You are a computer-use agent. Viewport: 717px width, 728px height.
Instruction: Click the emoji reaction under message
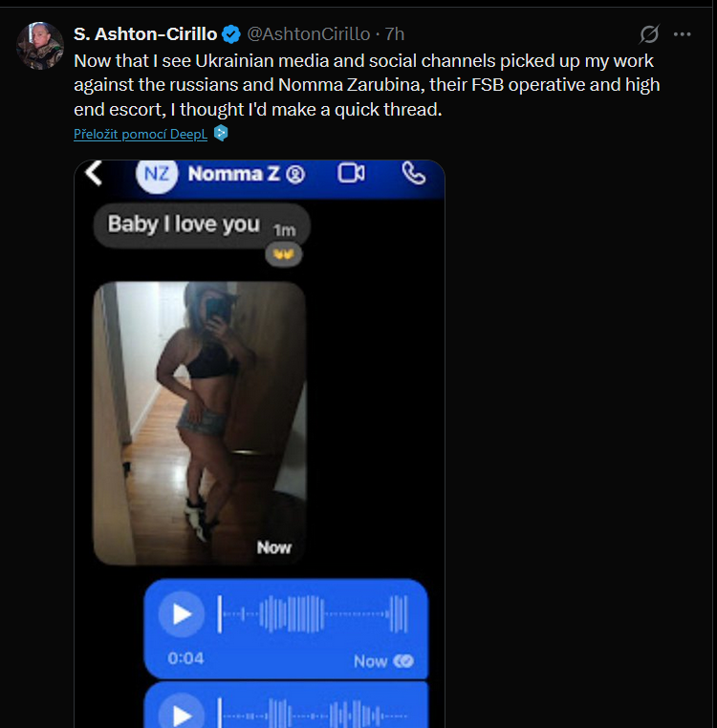coord(284,254)
